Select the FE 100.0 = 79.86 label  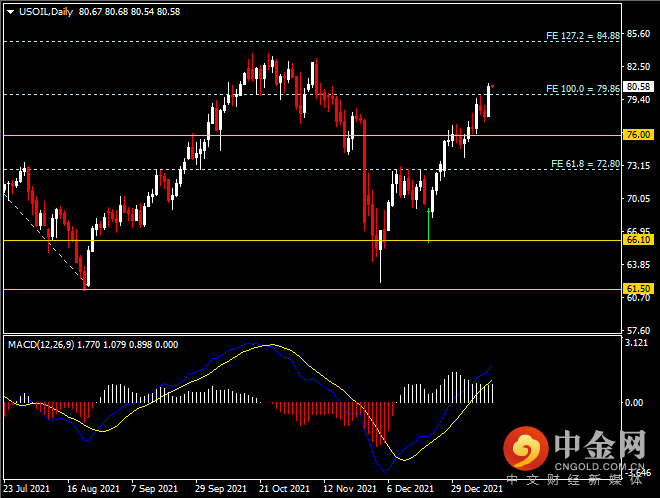(x=583, y=89)
